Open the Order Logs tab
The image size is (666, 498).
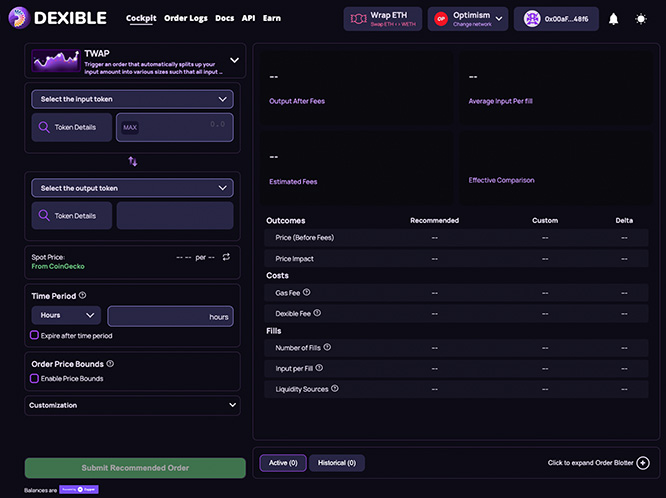click(x=185, y=19)
